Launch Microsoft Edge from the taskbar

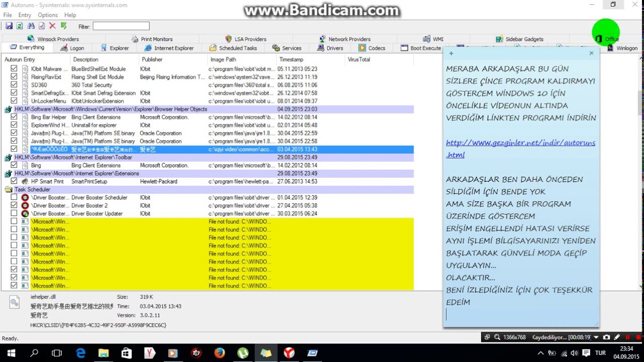[x=80, y=353]
